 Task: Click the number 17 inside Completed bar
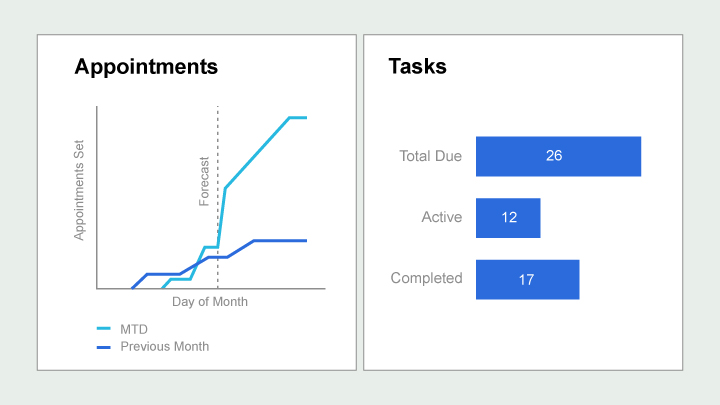[526, 280]
